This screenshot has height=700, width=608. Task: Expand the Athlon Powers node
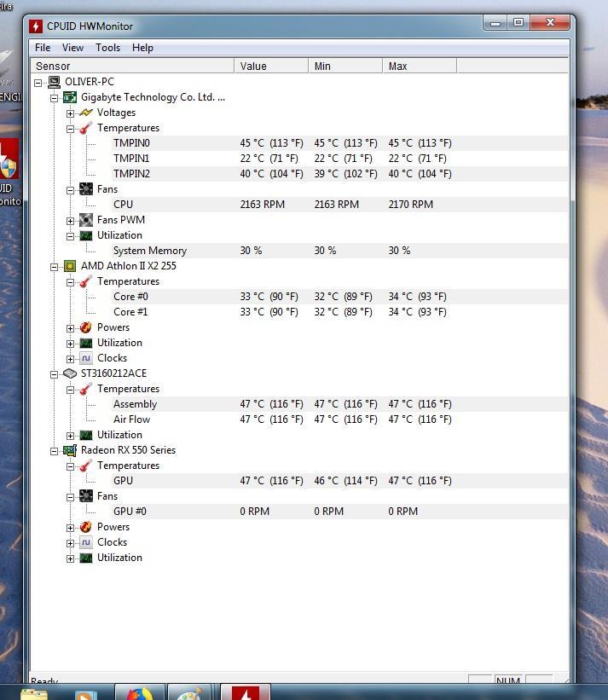point(70,328)
